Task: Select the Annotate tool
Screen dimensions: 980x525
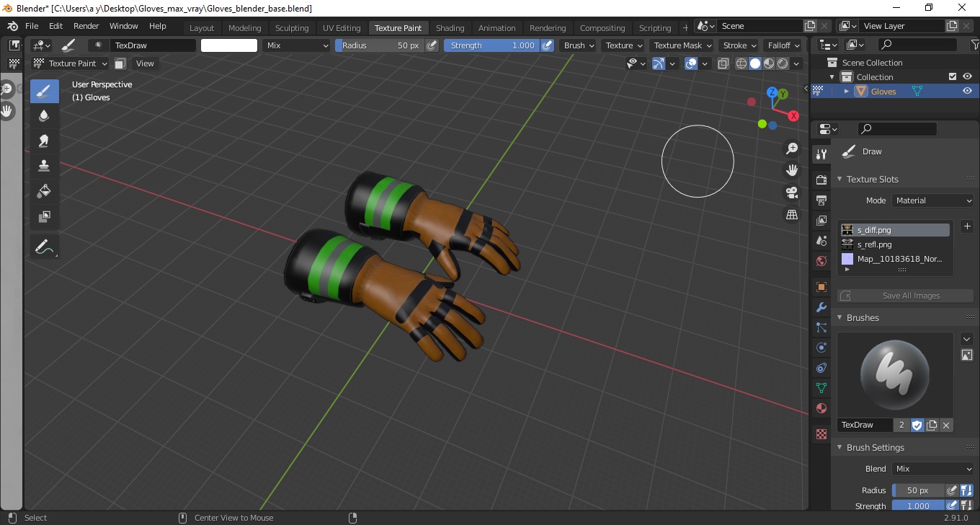Action: (x=44, y=247)
